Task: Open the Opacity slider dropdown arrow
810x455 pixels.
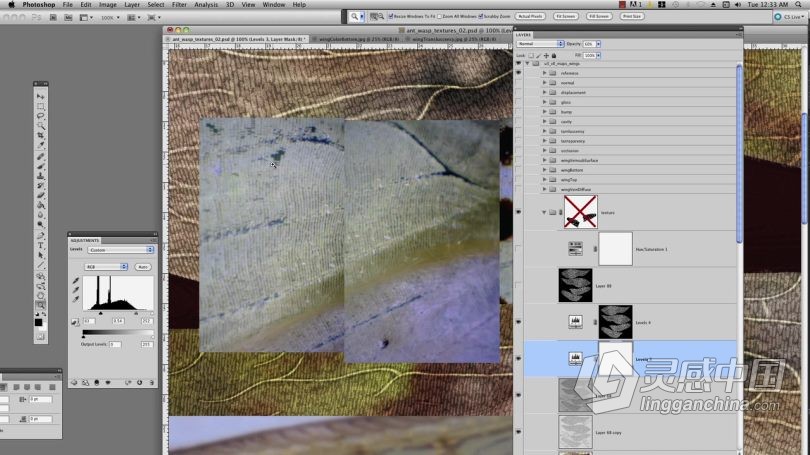Action: coord(598,44)
